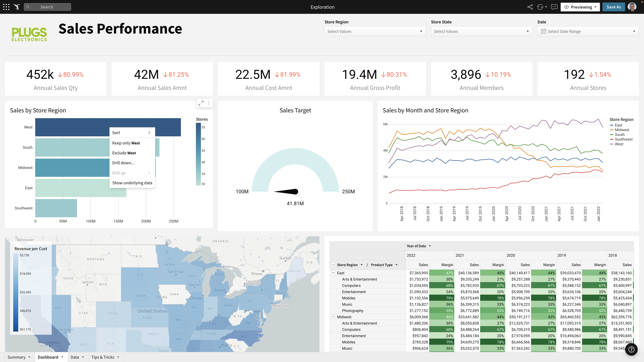Open the kebab menu on Sales by Store Region
This screenshot has width=644, height=362.
pos(209,103)
